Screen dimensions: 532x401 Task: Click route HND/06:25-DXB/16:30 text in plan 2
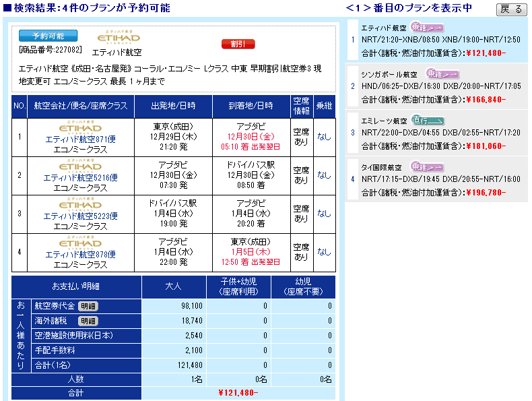click(x=402, y=86)
